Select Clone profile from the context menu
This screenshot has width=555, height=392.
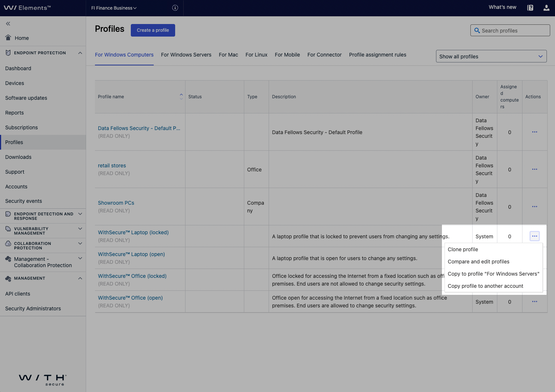(x=463, y=249)
